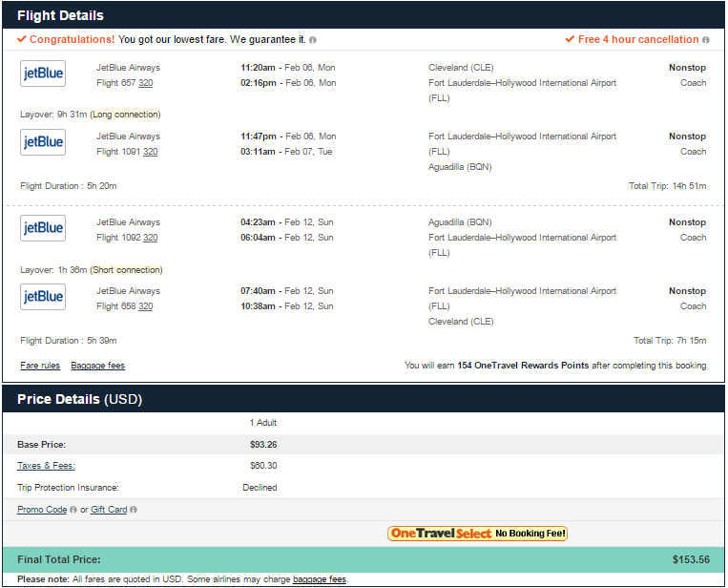Open the Taxes & Fees breakdown link
Screen dimensions: 728x588
[x=46, y=466]
